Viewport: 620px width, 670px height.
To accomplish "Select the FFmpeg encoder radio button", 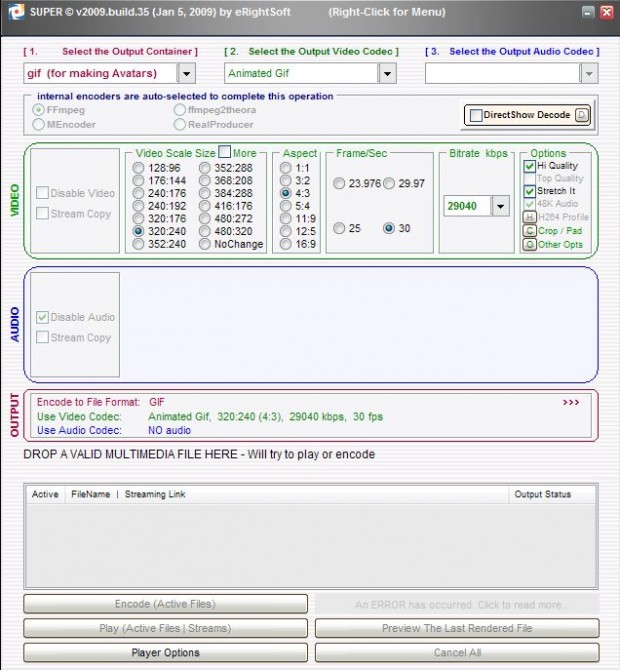I will [x=38, y=110].
